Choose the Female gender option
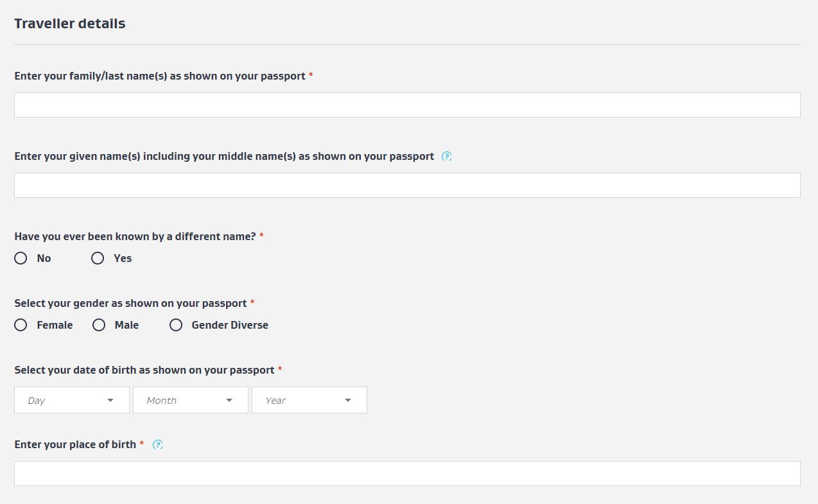This screenshot has width=818, height=504. tap(21, 325)
